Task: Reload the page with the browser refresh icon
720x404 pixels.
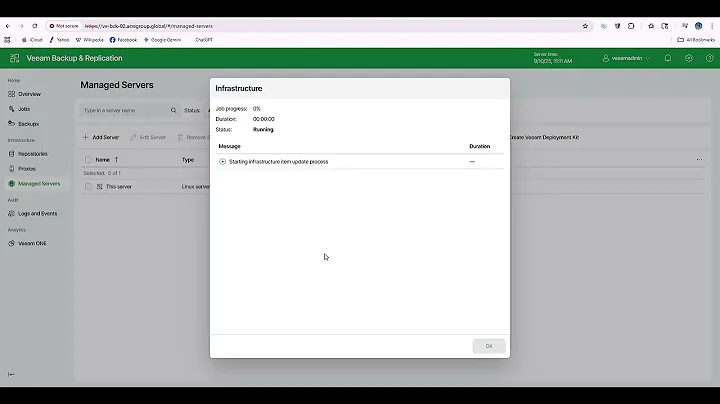Action: click(35, 26)
